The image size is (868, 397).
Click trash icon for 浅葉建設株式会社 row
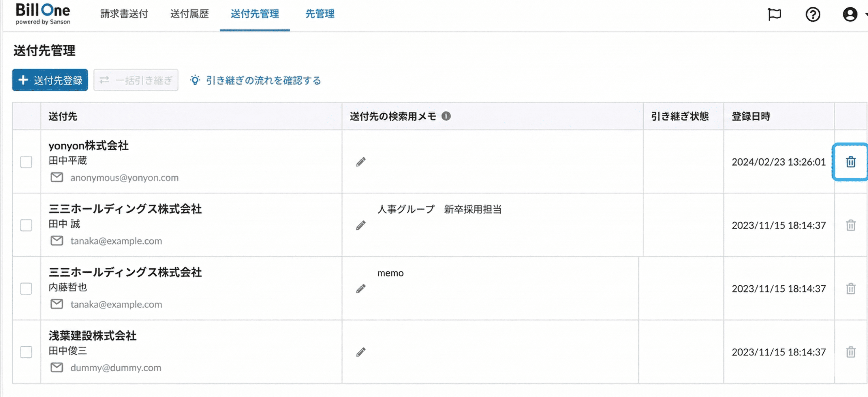[850, 352]
